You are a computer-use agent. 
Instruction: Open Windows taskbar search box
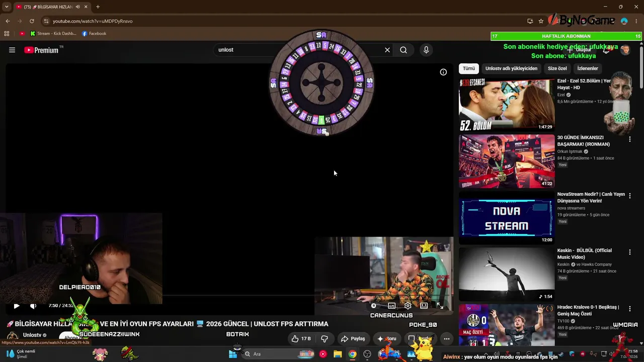[278, 354]
